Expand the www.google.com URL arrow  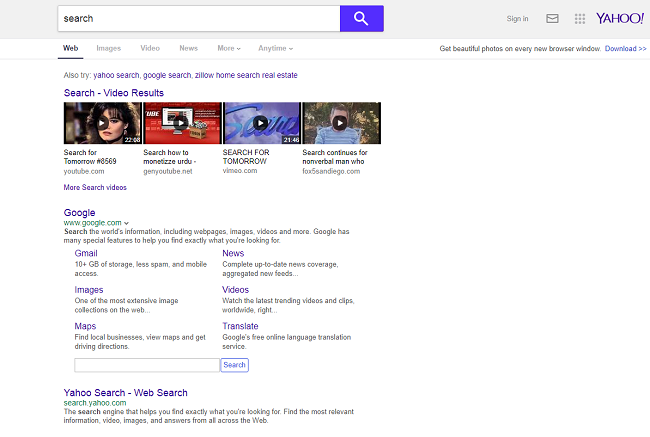tap(127, 223)
